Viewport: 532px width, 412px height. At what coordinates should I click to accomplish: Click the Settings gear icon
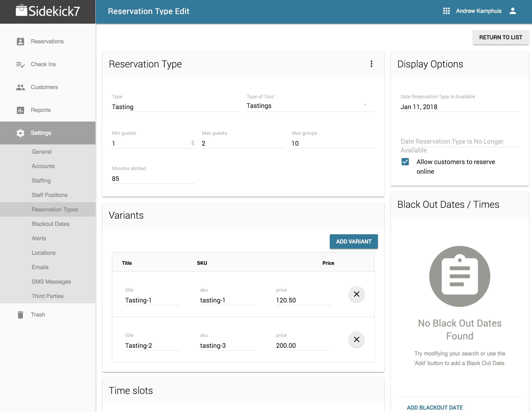(20, 133)
